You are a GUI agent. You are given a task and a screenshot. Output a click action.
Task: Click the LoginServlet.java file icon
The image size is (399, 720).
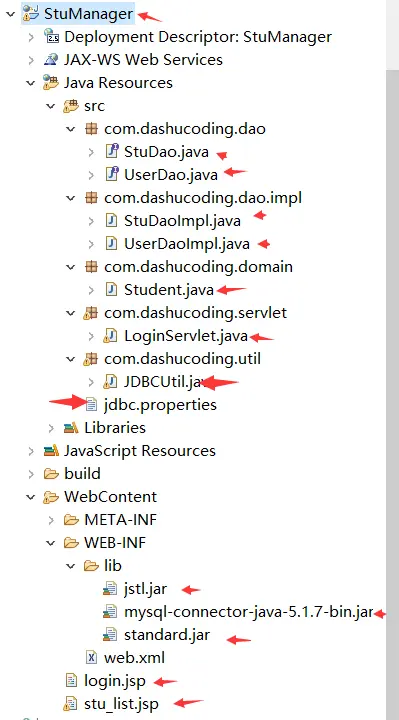click(110, 336)
